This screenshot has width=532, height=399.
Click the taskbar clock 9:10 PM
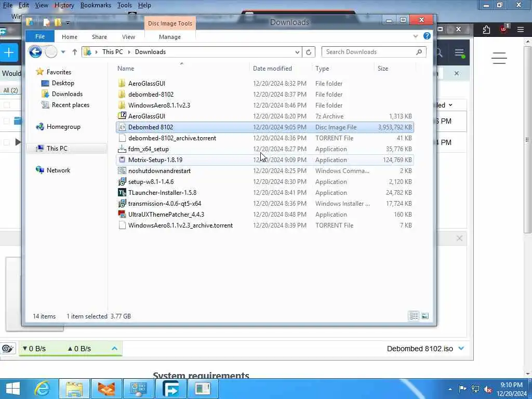coord(511,385)
